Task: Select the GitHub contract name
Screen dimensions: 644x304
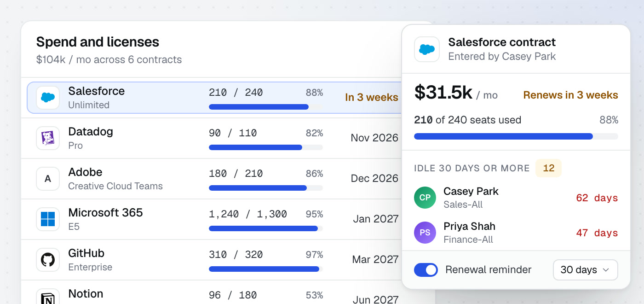Action: coord(86,253)
